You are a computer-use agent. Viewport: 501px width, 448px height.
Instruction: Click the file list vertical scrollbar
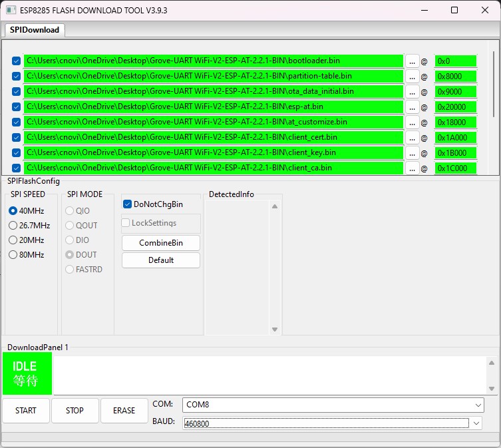493,84
